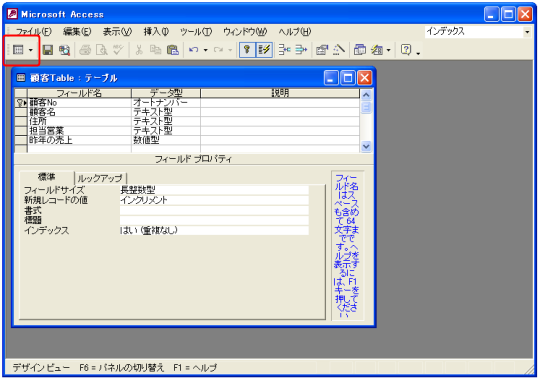Open Print Preview from the toolbar
Screen dimensions: 540x378
(102, 50)
